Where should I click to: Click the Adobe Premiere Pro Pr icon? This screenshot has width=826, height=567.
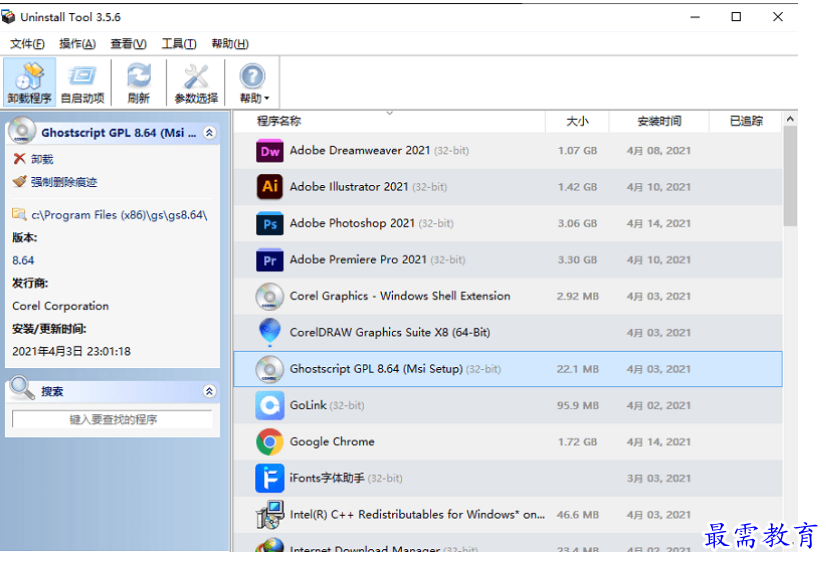(x=270, y=260)
